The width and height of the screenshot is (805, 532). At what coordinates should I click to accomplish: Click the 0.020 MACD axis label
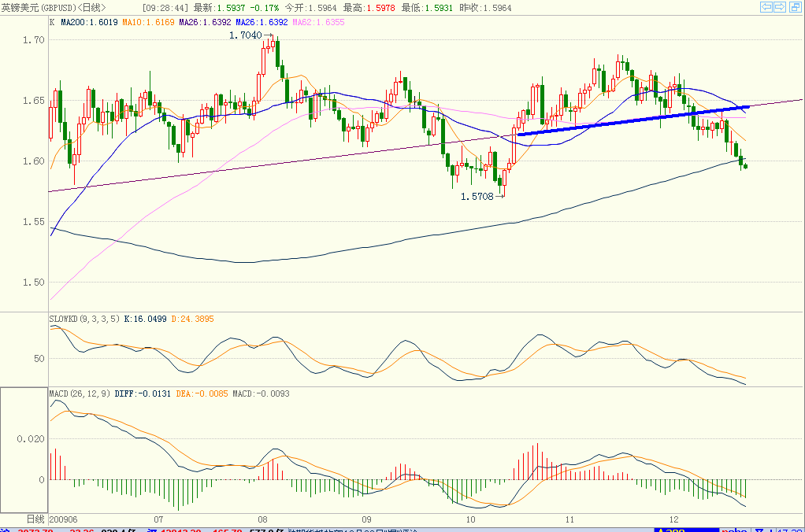pyautogui.click(x=31, y=438)
